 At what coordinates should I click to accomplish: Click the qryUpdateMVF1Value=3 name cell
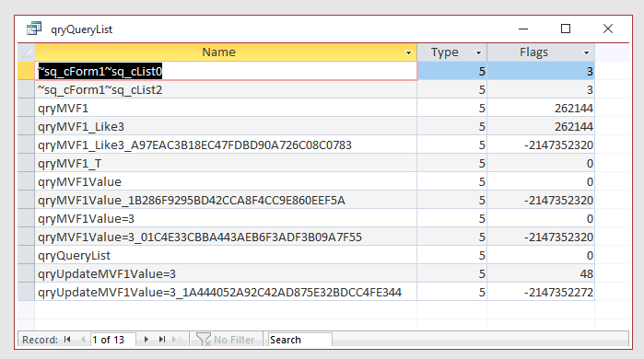click(226, 273)
